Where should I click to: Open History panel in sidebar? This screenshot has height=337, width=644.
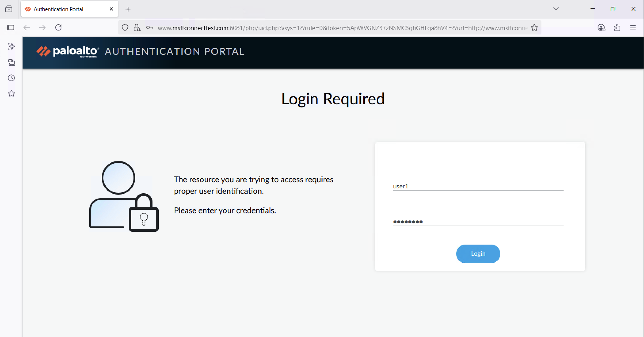coord(11,78)
